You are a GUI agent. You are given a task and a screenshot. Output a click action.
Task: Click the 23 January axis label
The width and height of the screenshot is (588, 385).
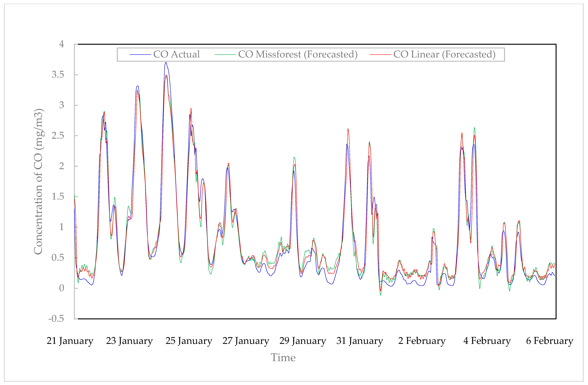(129, 341)
